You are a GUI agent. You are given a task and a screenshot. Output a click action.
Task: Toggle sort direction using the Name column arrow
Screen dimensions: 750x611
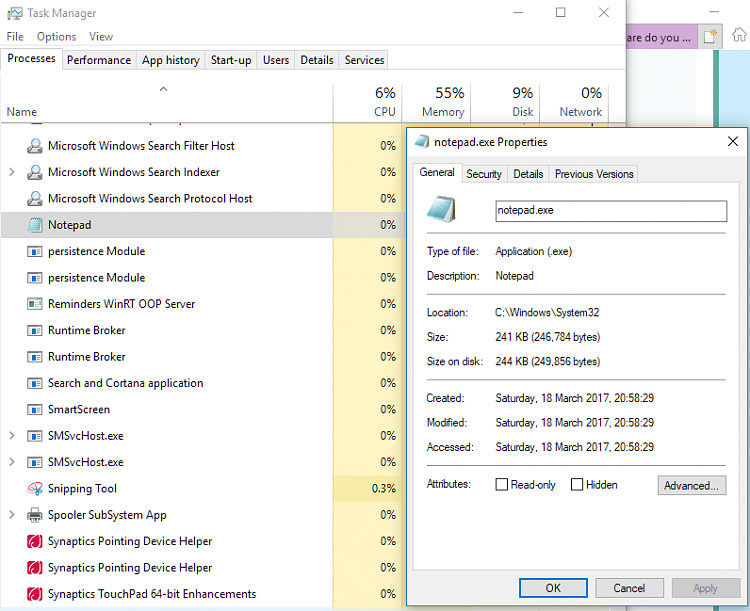point(163,89)
